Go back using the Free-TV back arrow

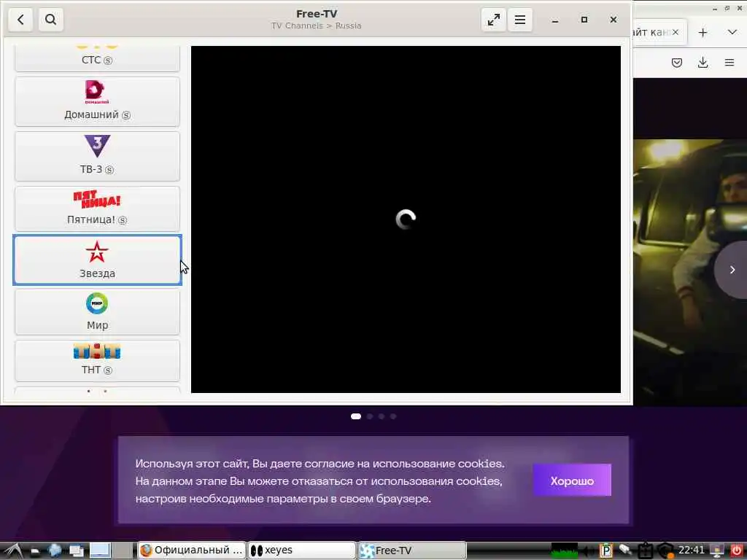pos(20,20)
